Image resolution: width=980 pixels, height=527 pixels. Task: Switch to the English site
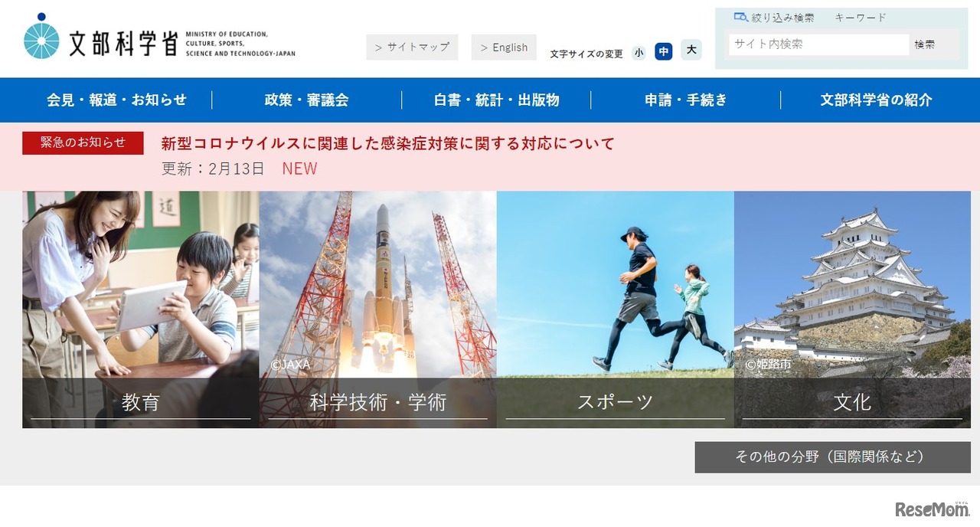(504, 47)
